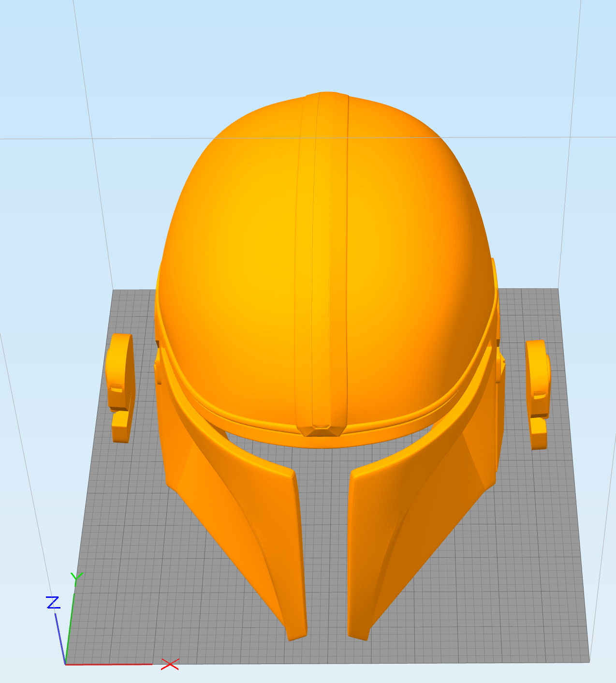The height and width of the screenshot is (683, 616).
Task: Click the red X axis label
Action: coord(170,664)
